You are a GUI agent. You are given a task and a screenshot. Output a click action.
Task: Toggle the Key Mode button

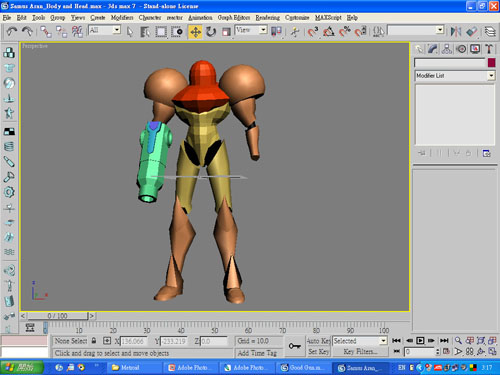tap(397, 351)
